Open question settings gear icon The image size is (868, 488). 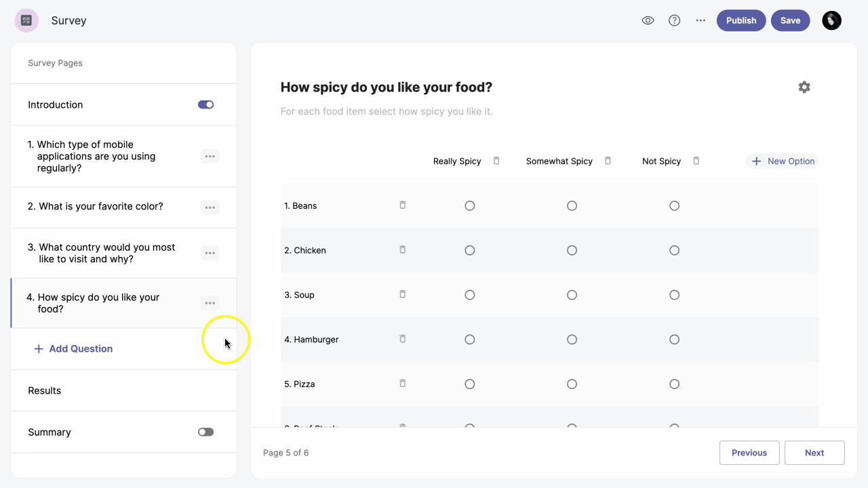click(804, 87)
